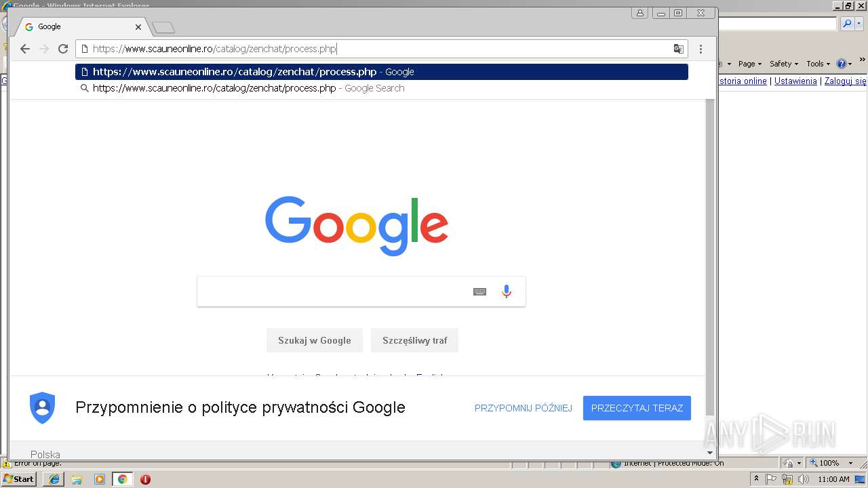
Task: Open Internet Explorer's Tools menu
Action: tap(818, 64)
